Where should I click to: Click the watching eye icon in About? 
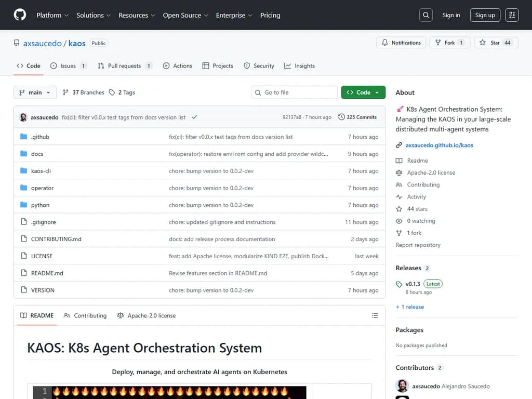click(x=400, y=221)
